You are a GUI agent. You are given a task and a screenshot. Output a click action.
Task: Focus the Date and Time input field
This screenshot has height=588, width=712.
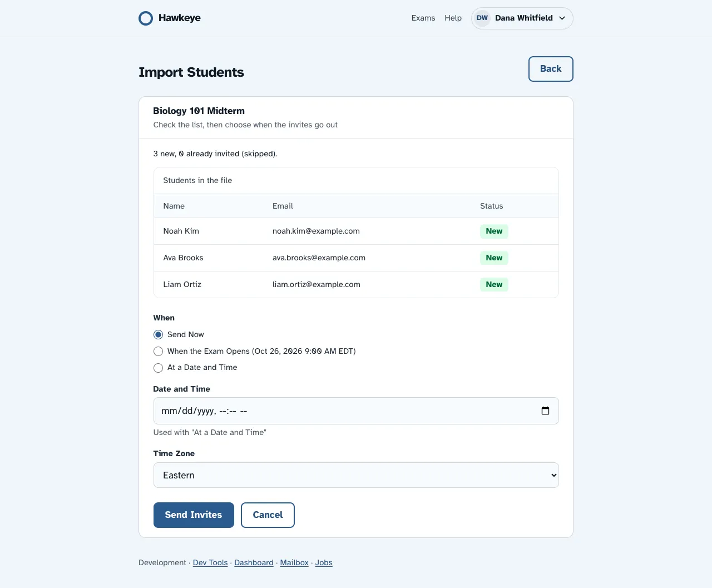click(356, 411)
